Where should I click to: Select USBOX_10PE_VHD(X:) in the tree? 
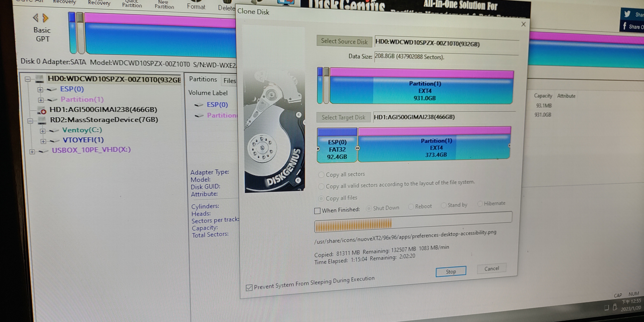point(91,150)
